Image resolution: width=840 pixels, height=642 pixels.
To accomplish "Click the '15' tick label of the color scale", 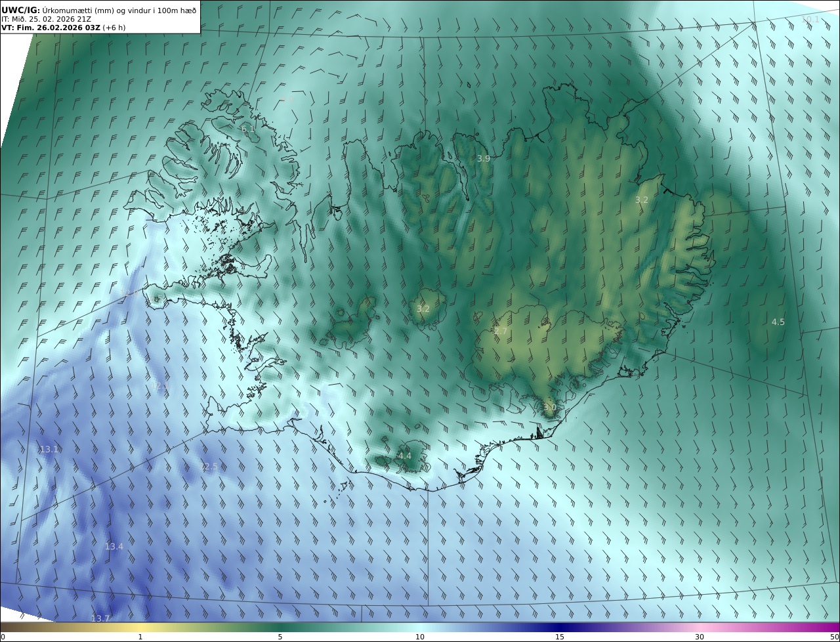I will click(560, 637).
